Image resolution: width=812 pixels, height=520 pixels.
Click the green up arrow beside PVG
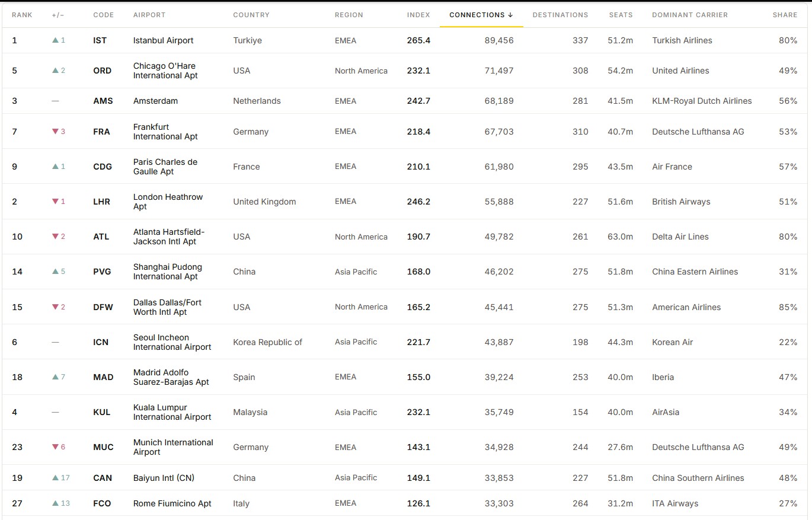[x=55, y=272]
